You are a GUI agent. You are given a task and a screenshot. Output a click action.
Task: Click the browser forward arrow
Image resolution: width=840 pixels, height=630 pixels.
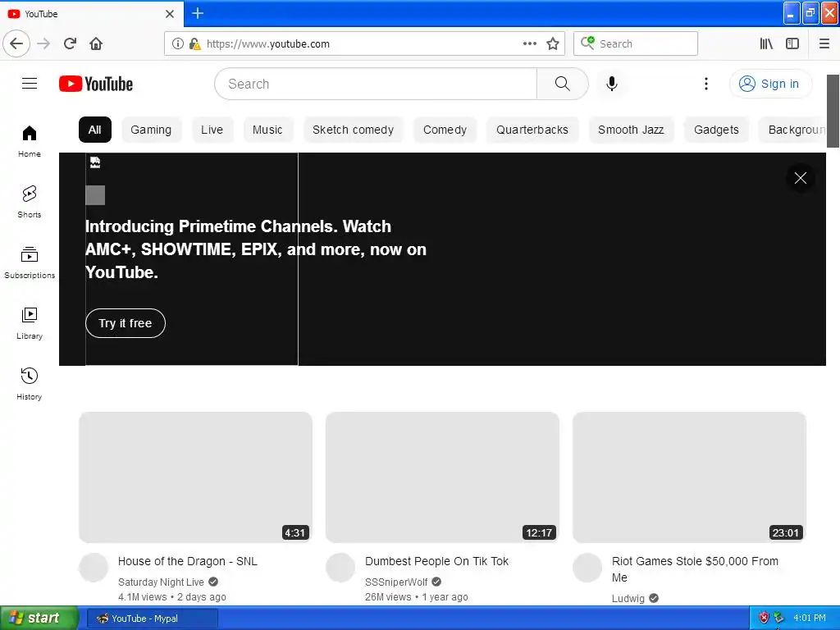[x=43, y=43]
